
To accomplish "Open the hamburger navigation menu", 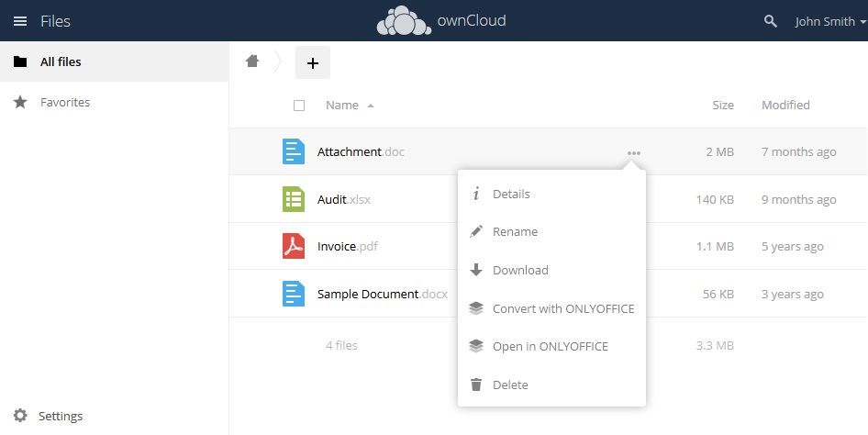I will (x=19, y=21).
